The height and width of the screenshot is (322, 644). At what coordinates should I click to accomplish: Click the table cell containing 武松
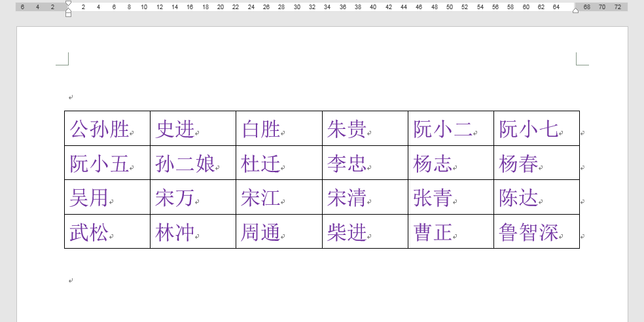click(x=107, y=231)
